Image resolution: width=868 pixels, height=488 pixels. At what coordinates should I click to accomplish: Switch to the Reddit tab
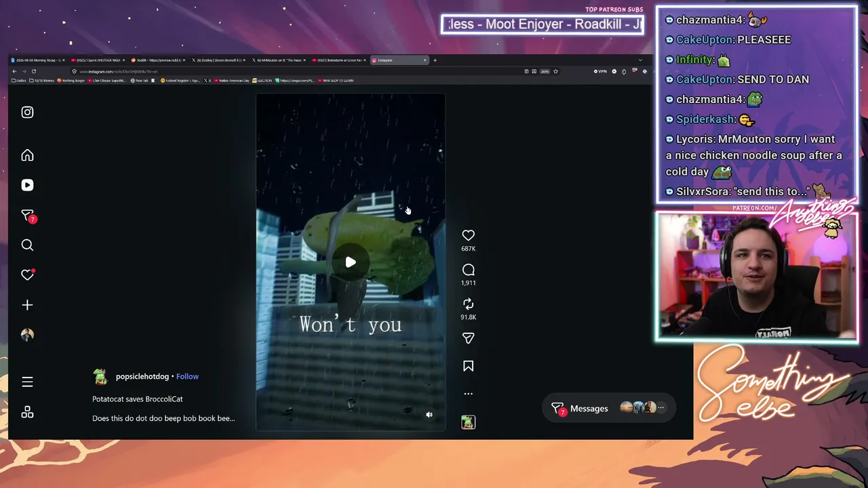(x=159, y=60)
